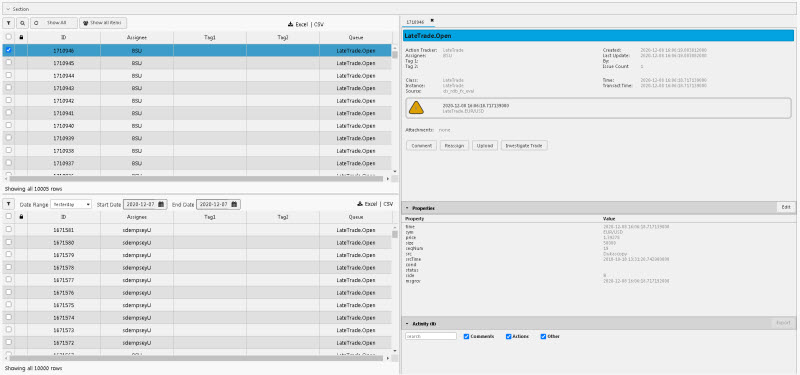Viewport: 800px width, 375px height.
Task: Click the Show all items button
Action: [103, 23]
